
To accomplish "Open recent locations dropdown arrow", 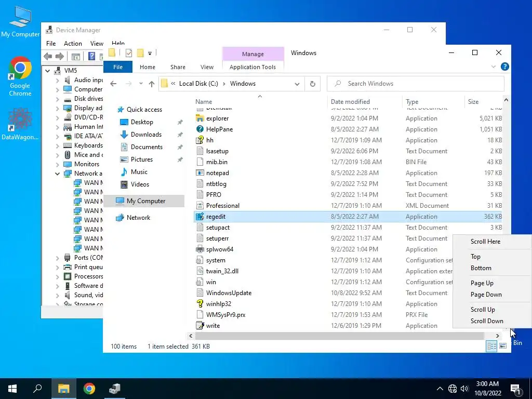I will pos(141,84).
